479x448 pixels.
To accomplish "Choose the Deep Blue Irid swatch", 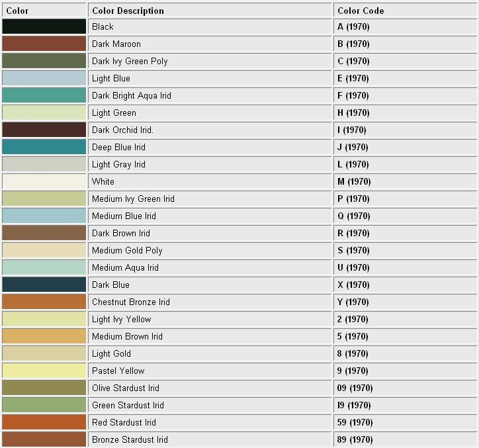I will click(44, 147).
